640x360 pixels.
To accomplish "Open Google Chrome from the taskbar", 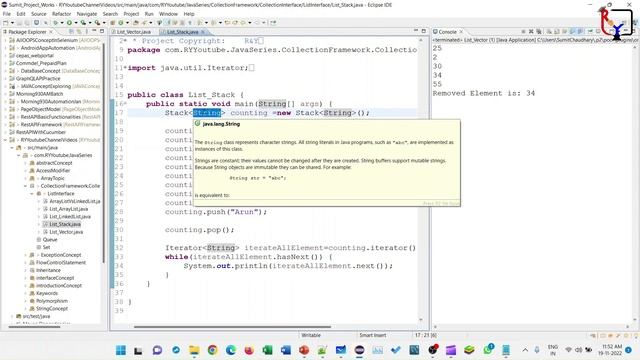I will (212, 350).
